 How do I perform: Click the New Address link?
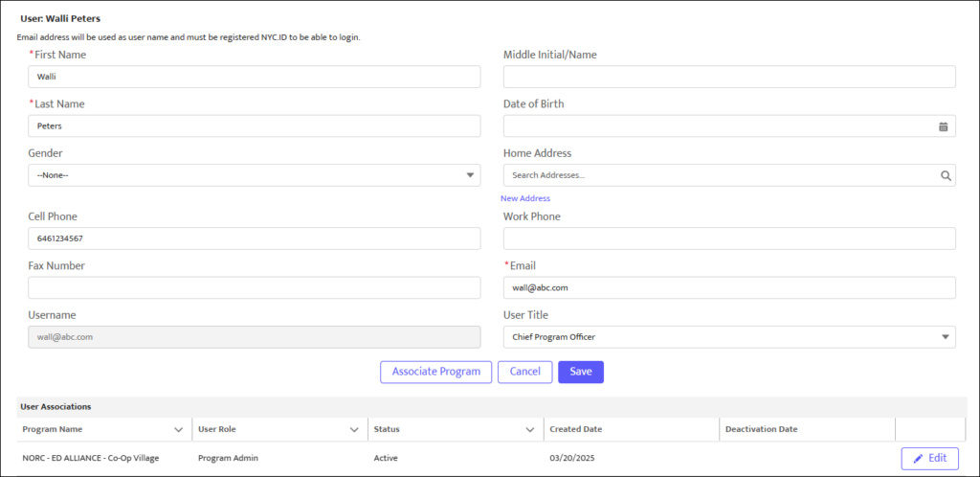[525, 198]
